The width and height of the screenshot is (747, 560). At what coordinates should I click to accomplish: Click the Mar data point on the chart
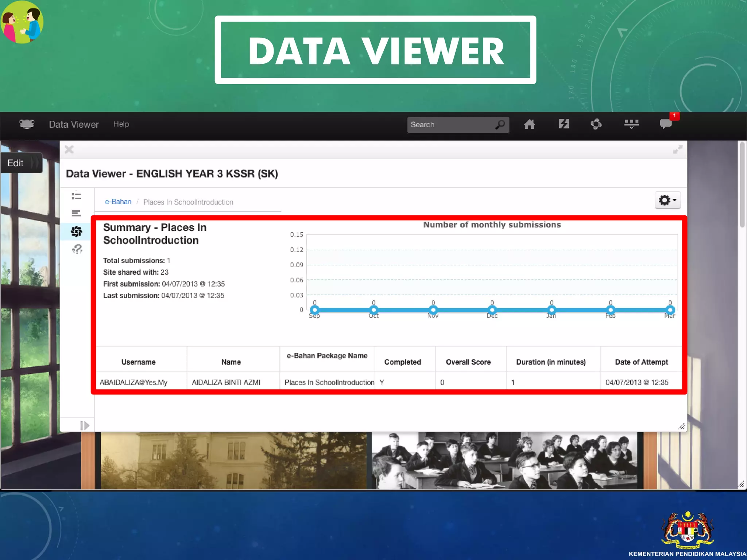[670, 310]
